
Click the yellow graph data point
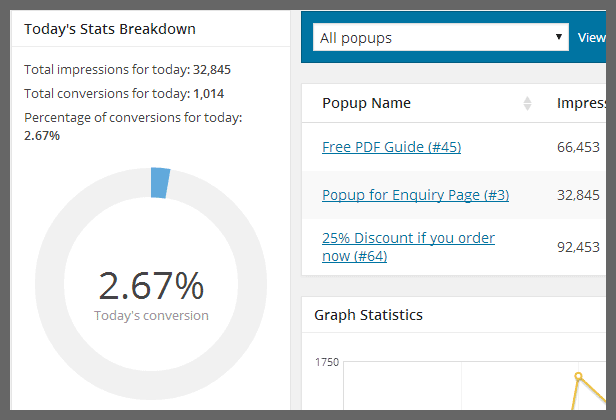[x=578, y=376]
